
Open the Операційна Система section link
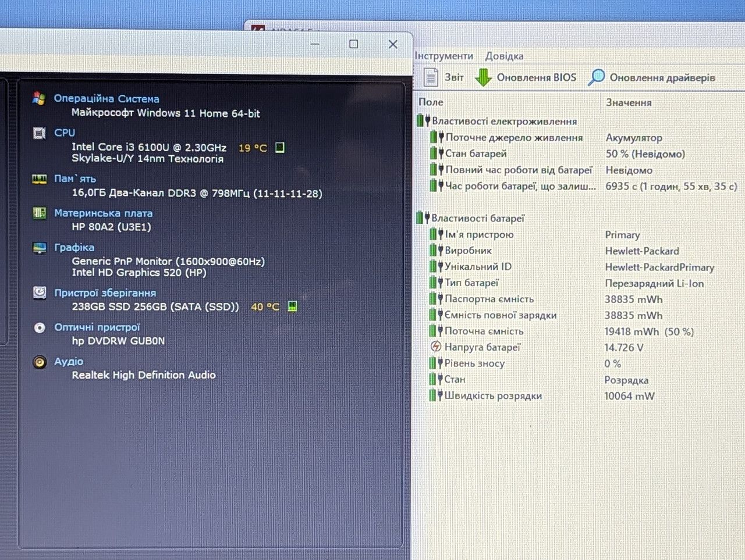coord(107,99)
